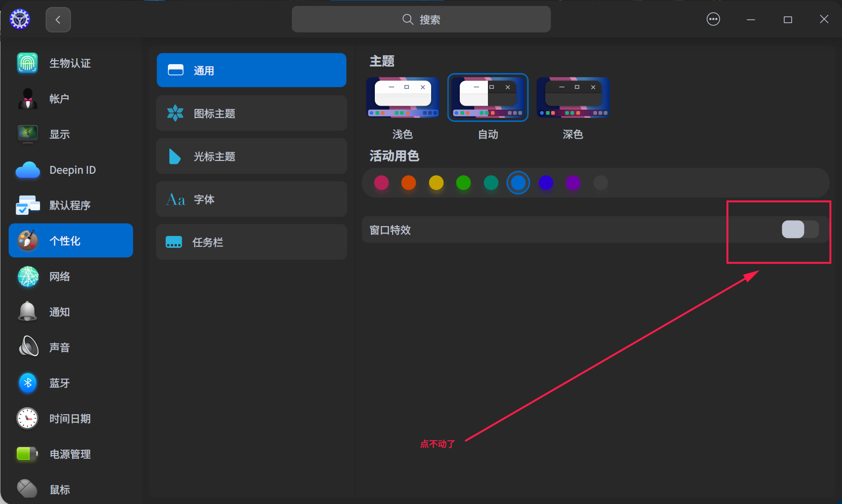Select the 深色 dark theme thumbnail

[x=573, y=97]
